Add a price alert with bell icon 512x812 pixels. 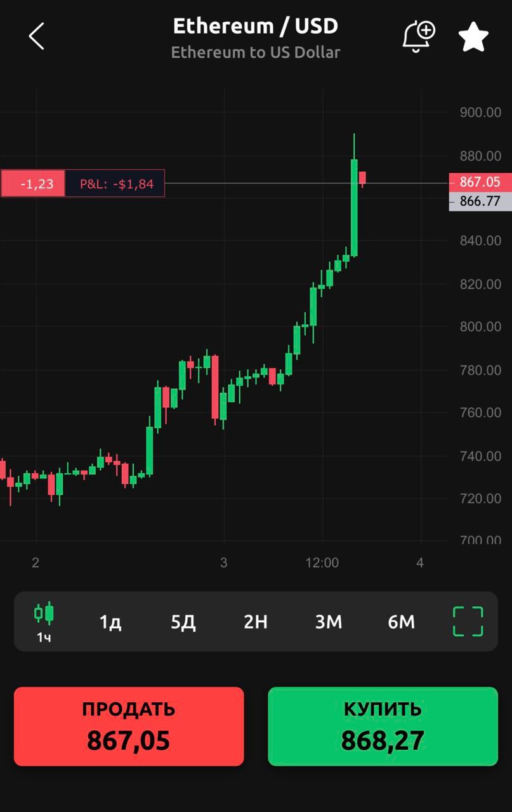(x=419, y=36)
